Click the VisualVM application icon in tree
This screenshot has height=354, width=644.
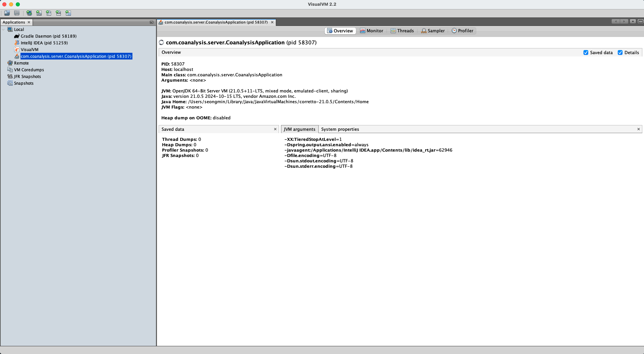click(x=17, y=50)
